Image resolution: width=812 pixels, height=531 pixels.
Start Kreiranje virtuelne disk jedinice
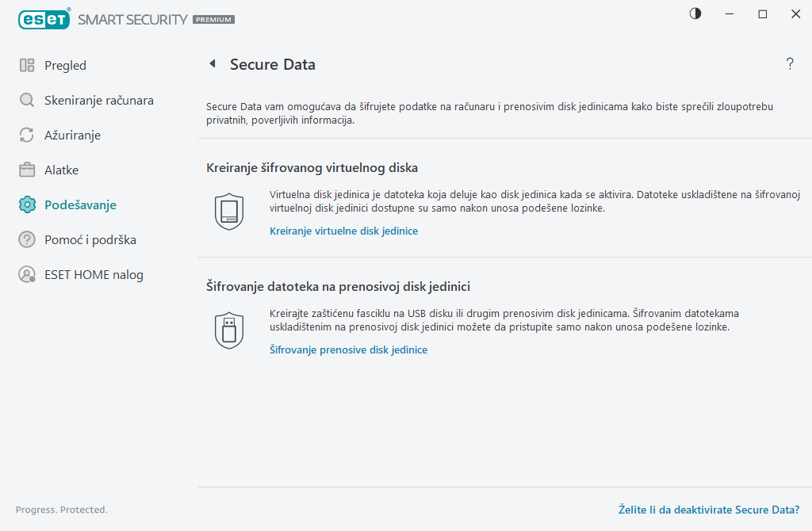click(343, 231)
